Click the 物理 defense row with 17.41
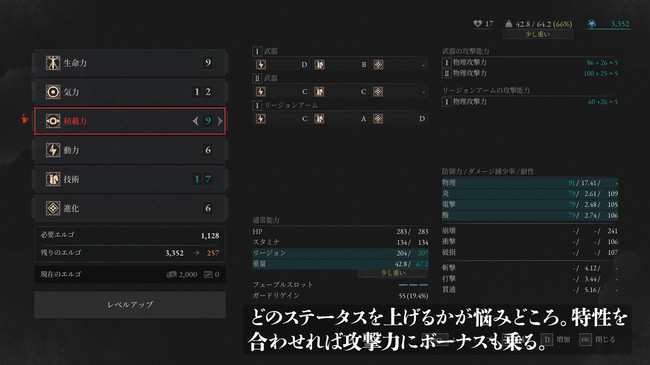This screenshot has height=365, width=650. tap(530, 182)
